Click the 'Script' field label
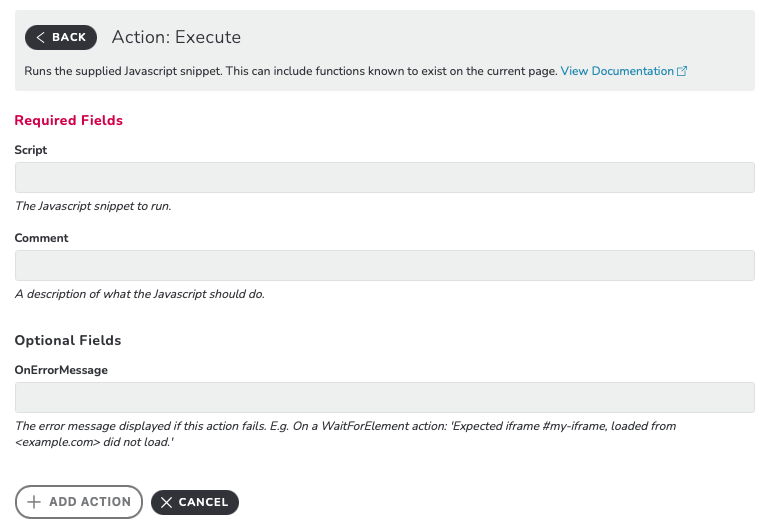Screen dimensions: 769x527 [31, 150]
